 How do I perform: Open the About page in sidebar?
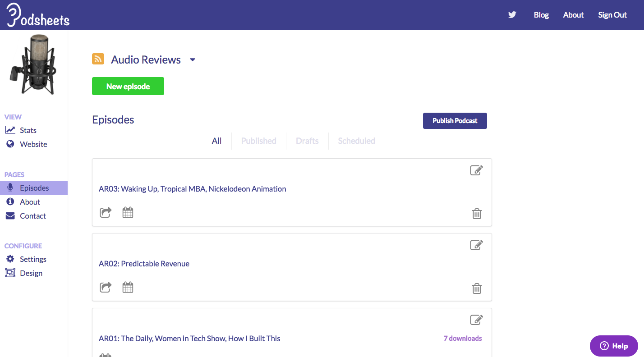coord(30,202)
